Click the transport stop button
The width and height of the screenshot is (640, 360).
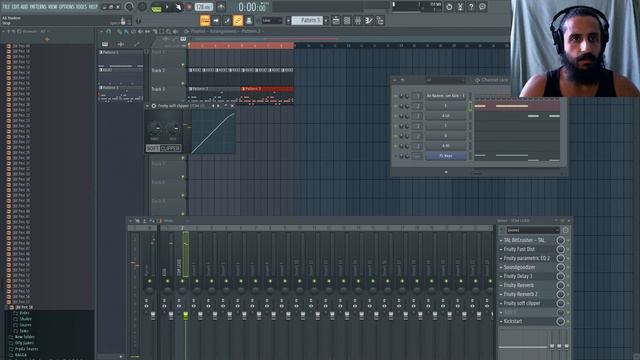click(178, 7)
